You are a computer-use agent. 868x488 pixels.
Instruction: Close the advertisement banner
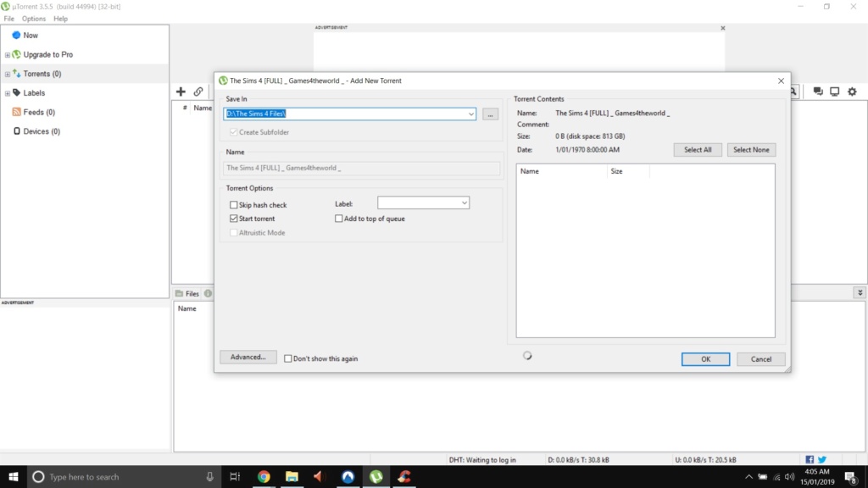tap(722, 28)
